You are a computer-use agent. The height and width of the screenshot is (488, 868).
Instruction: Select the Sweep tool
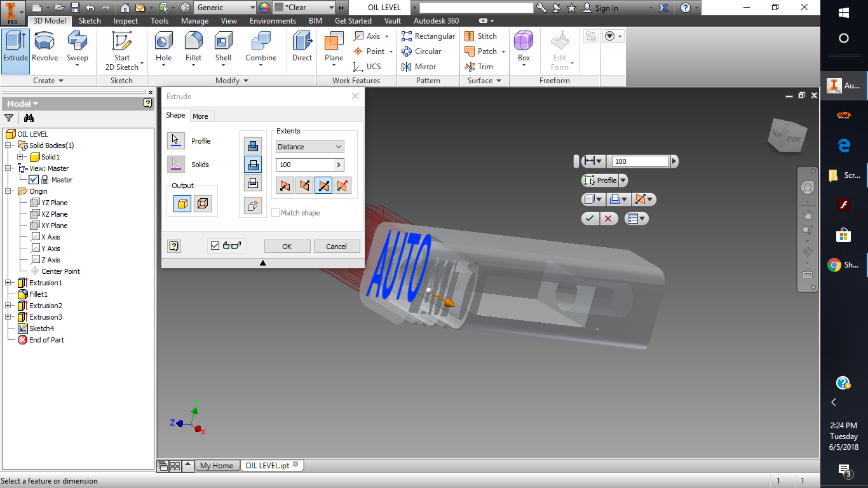(x=78, y=48)
